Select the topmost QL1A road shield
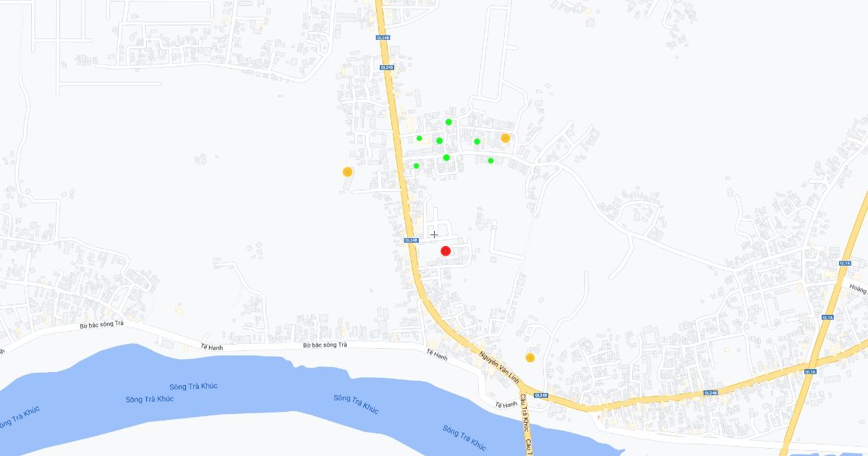 pyautogui.click(x=845, y=263)
